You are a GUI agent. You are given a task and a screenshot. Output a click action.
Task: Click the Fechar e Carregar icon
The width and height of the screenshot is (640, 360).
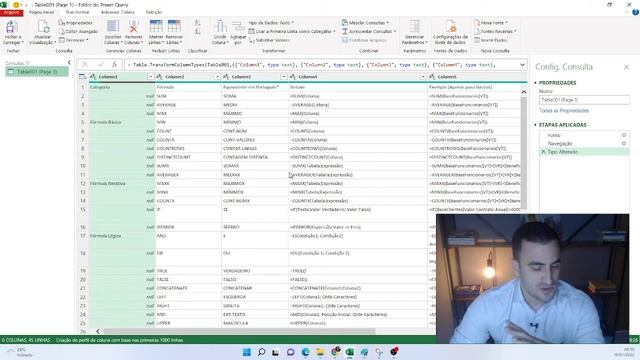pyautogui.click(x=11, y=27)
